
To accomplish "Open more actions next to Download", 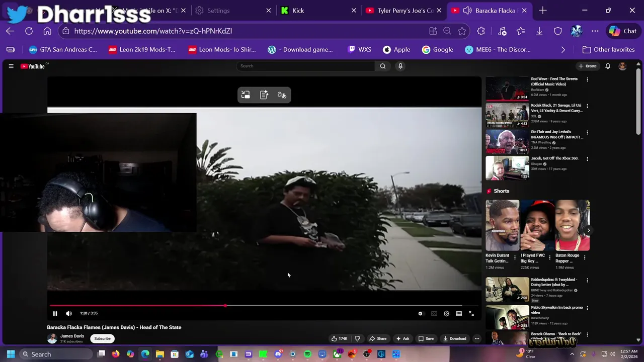I will 477,338.
